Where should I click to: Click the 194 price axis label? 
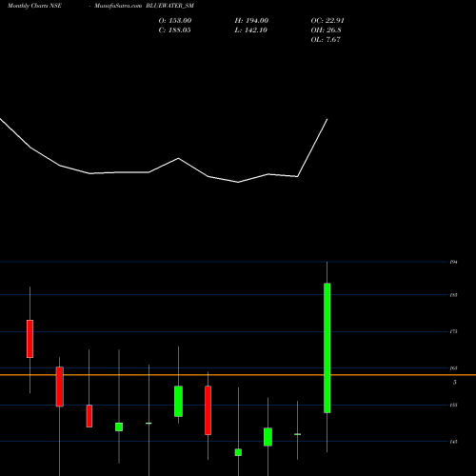click(x=453, y=262)
